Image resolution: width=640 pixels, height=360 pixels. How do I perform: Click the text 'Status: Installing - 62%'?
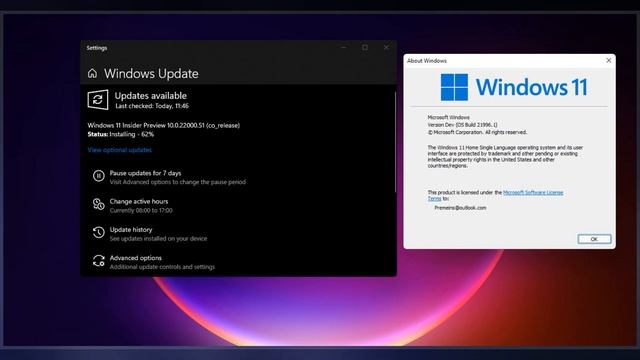(121, 134)
